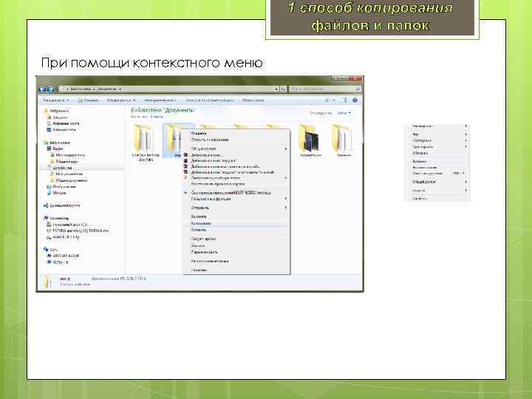Click the preview pane toggle icon in the toolbar
532x399 pixels.
344,100
